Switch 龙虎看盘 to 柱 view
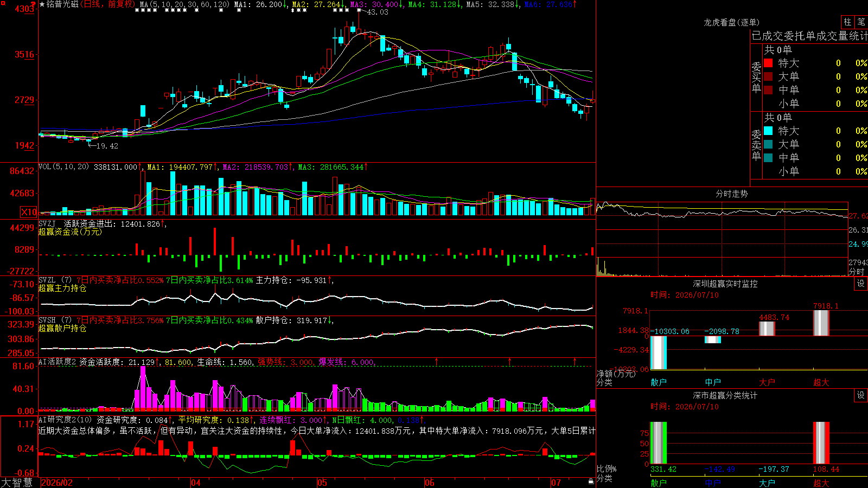 (847, 22)
